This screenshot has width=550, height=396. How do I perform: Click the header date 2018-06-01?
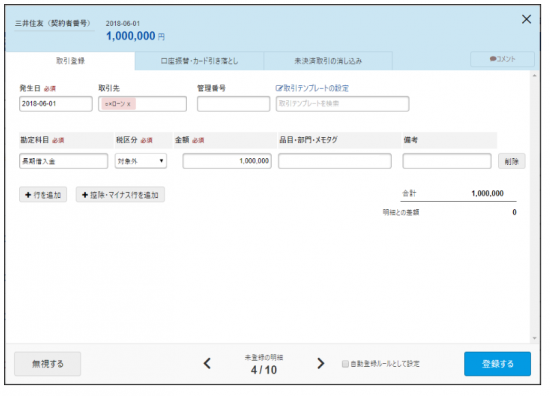123,24
